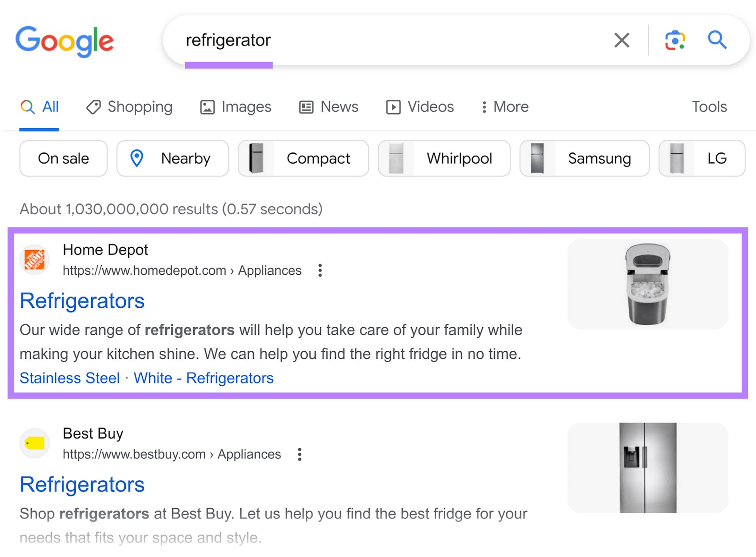This screenshot has width=756, height=557.
Task: Clear the search query with the X
Action: tap(622, 41)
